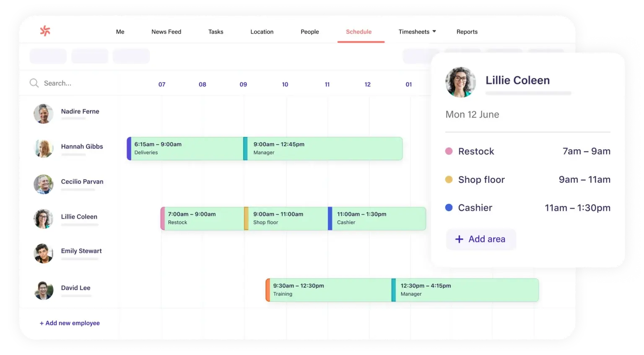Click the Add new employee link

coord(70,323)
